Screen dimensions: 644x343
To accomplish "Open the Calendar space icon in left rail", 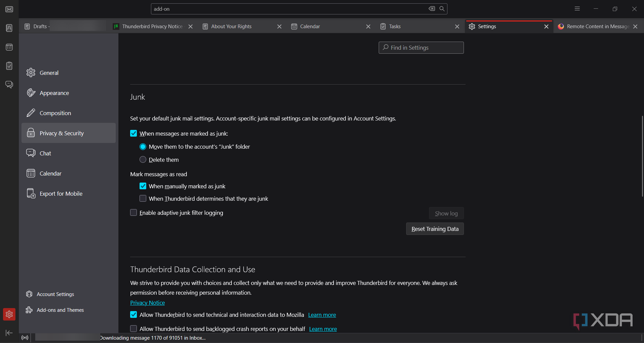I will [9, 47].
